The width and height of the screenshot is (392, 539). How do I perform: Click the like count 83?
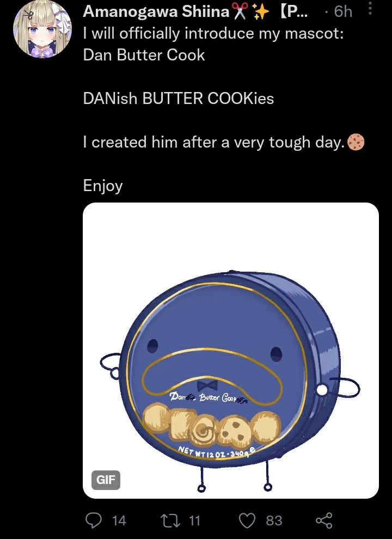pyautogui.click(x=274, y=520)
